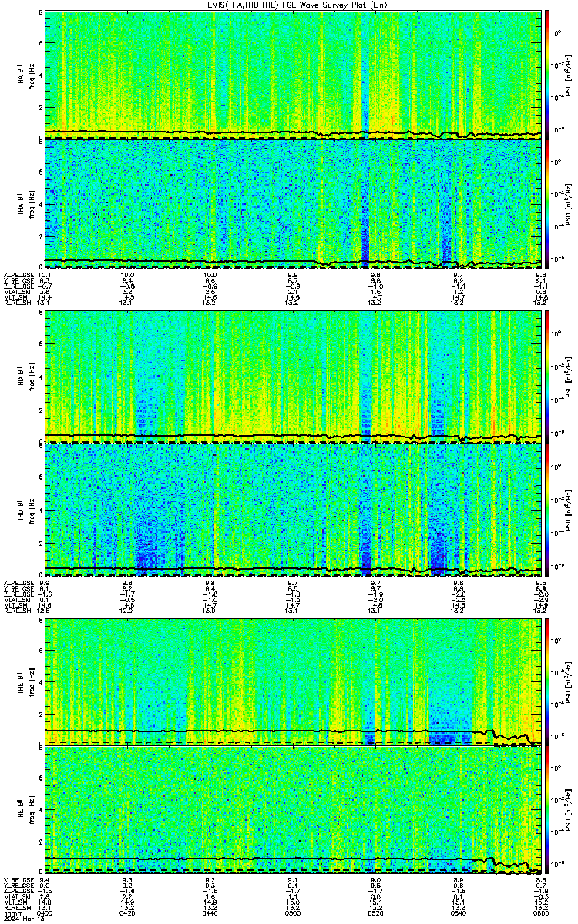Click the 0500 time tick label

pyautogui.click(x=293, y=912)
